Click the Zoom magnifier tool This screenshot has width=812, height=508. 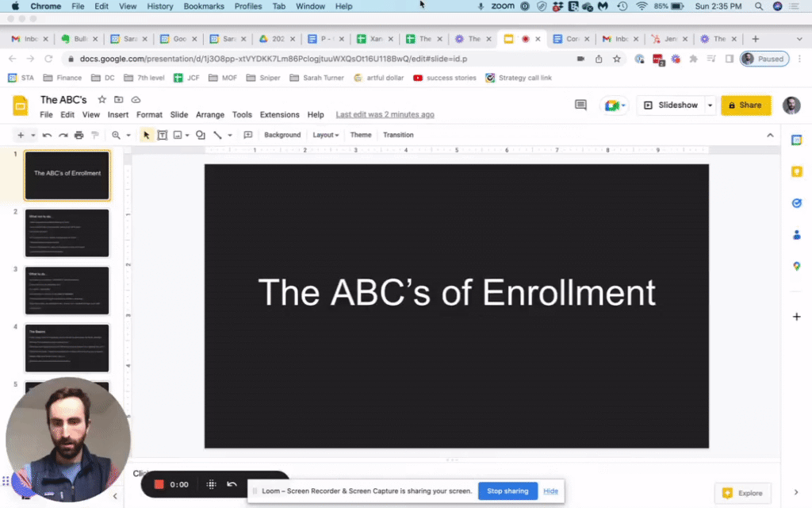116,135
